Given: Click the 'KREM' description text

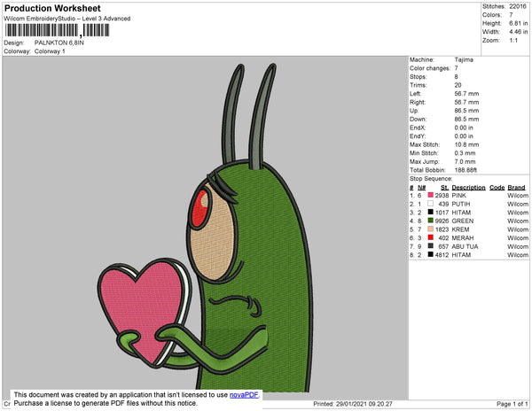Looking at the screenshot, I should [460, 229].
